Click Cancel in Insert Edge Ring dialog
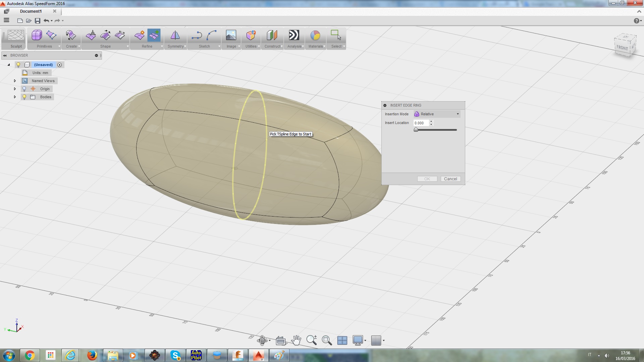Viewport: 644px width, 362px height. click(x=450, y=179)
